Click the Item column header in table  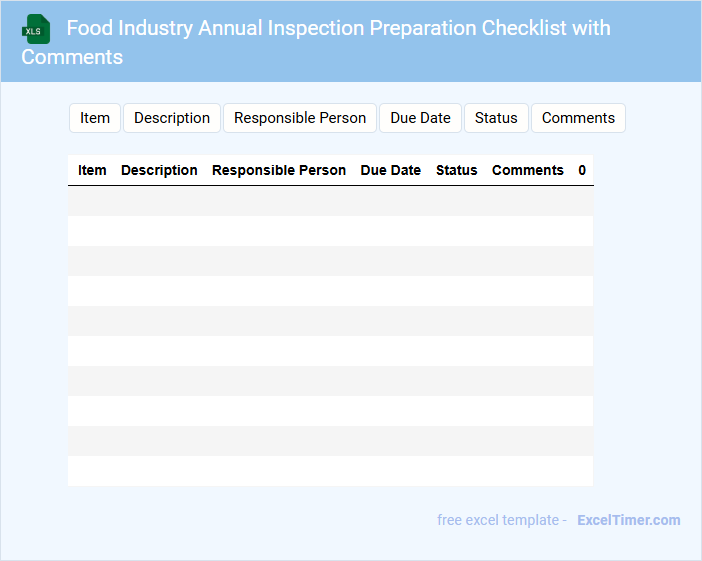tap(92, 170)
